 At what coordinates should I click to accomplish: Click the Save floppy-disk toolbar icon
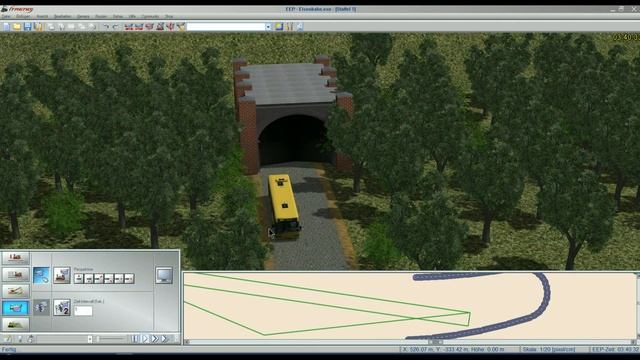coord(27,27)
